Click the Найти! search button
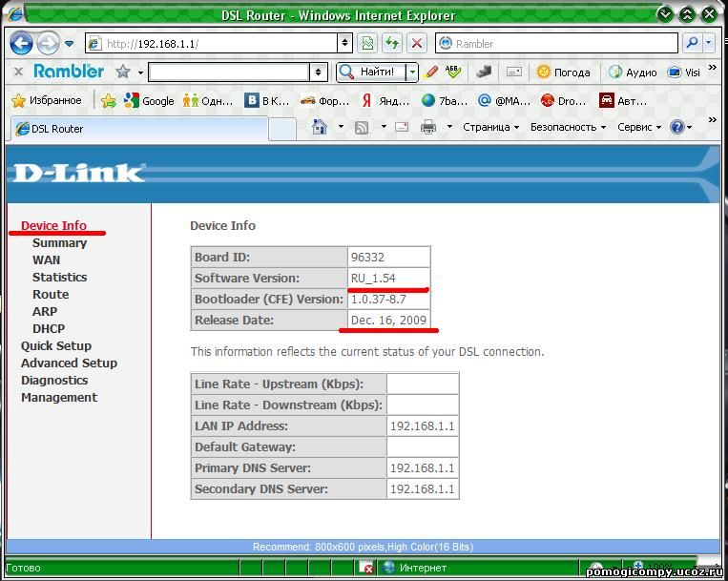728x581 pixels. tap(370, 72)
